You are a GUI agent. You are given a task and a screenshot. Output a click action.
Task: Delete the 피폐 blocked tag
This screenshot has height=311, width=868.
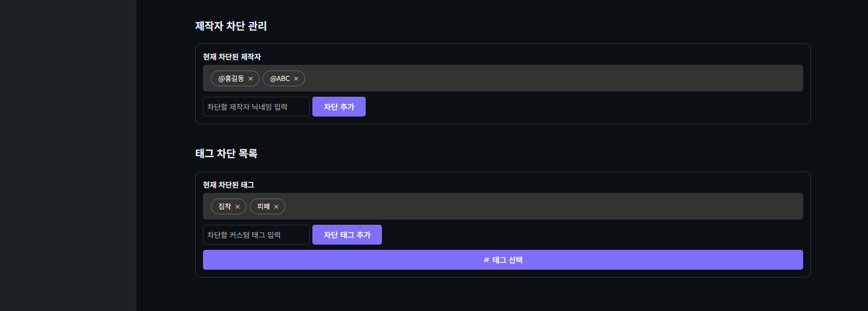[x=276, y=207]
